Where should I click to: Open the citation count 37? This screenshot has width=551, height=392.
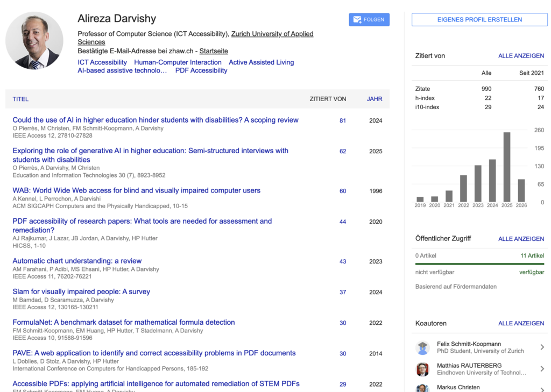pos(343,292)
